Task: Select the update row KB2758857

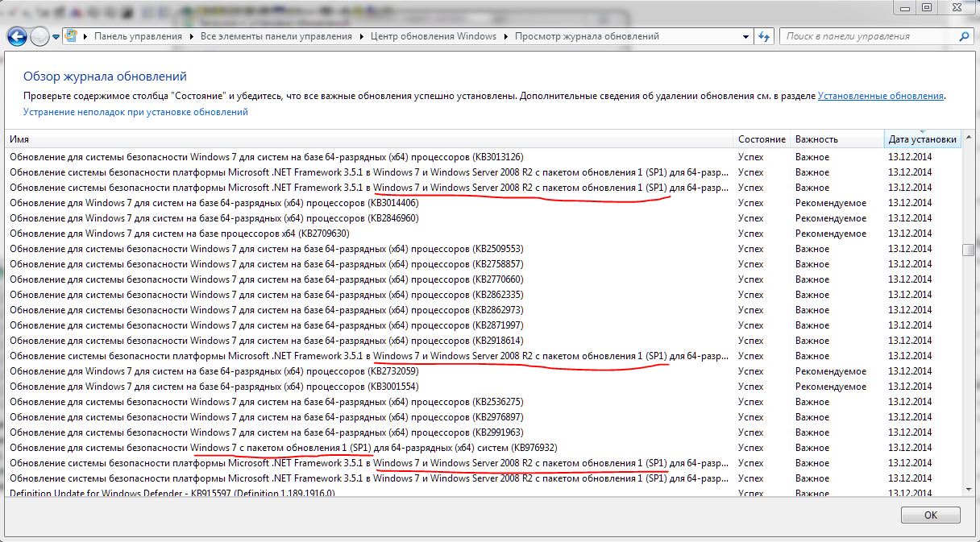Action: 484,264
